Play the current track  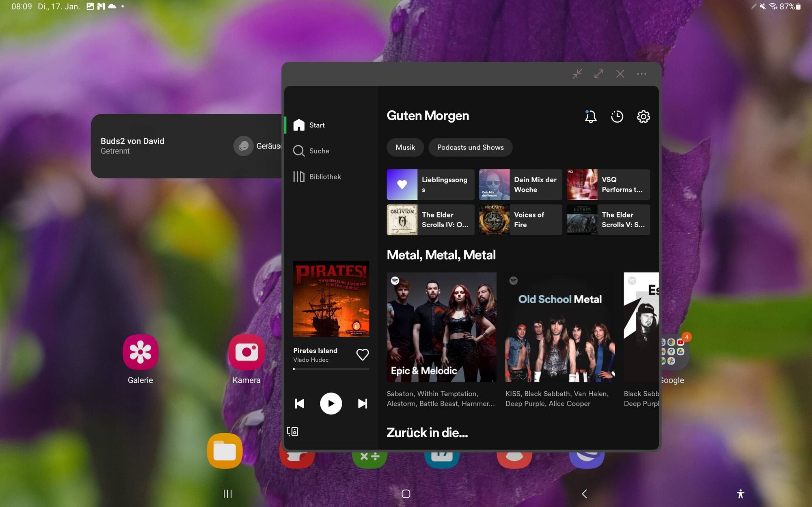331,403
